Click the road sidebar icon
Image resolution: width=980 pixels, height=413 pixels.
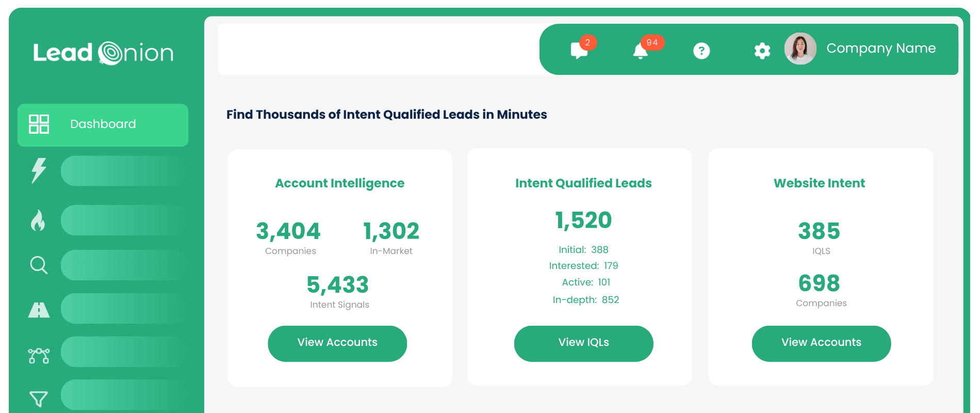pyautogui.click(x=39, y=309)
